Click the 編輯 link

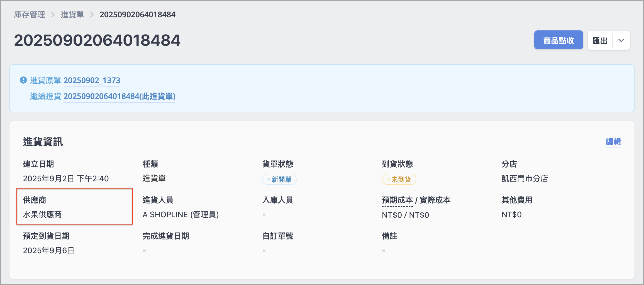613,142
